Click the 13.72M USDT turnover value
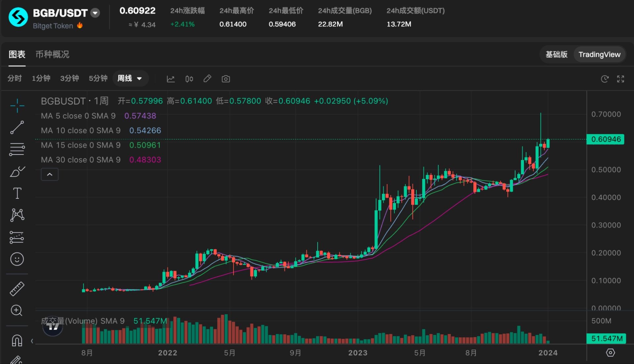 pos(399,24)
